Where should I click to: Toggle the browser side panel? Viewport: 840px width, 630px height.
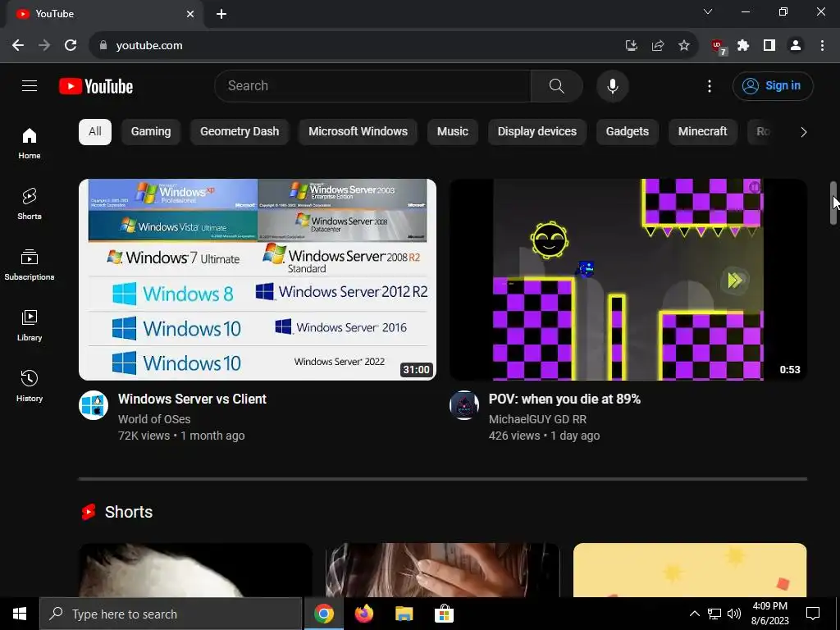point(769,46)
